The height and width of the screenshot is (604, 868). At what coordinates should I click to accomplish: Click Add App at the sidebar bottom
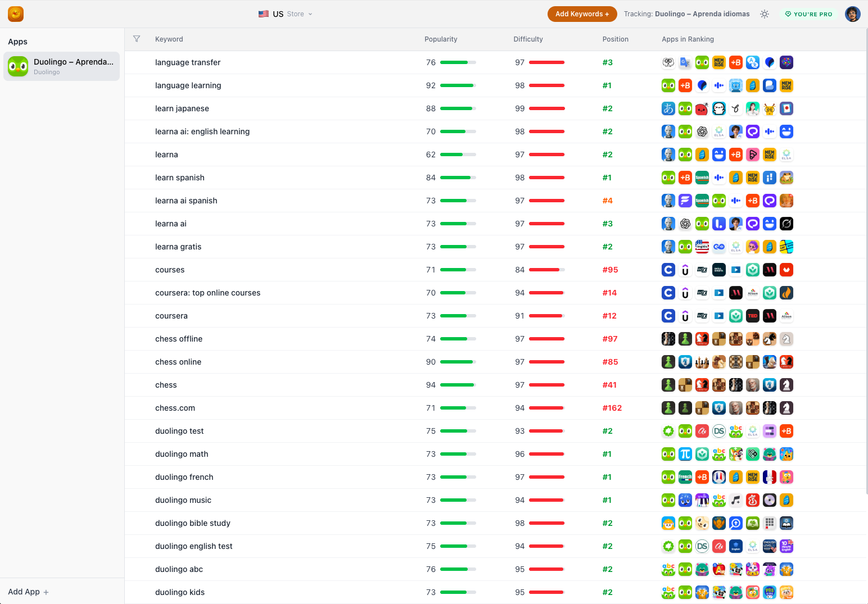pos(28,592)
